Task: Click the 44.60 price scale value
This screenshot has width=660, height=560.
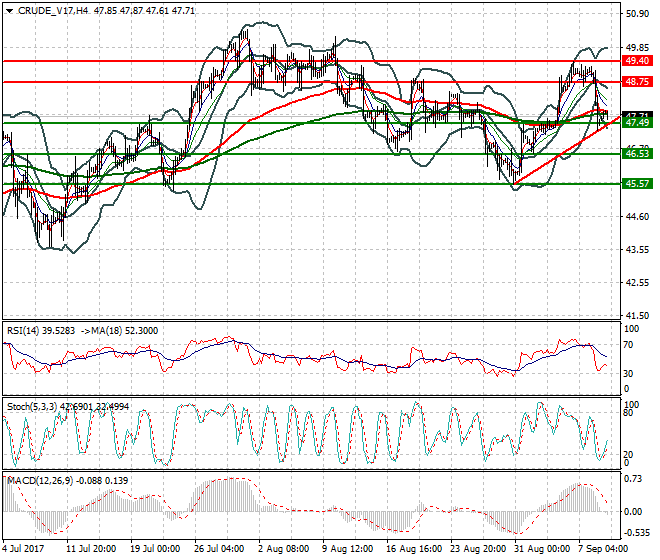Action: [637, 216]
